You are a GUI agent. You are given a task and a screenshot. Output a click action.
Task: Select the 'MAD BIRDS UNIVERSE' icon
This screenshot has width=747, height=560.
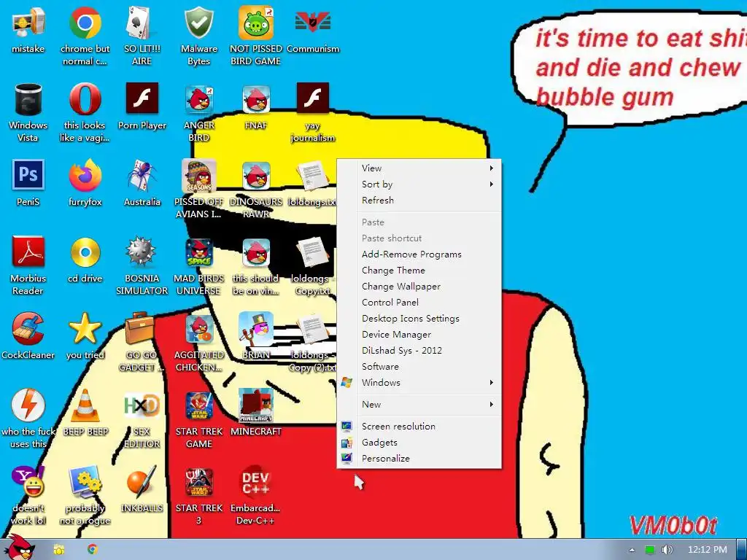198,265
